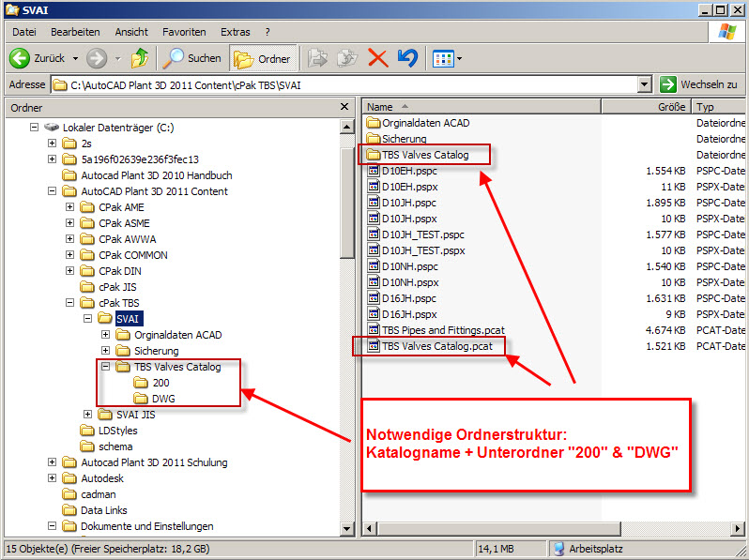The height and width of the screenshot is (560, 749).
Task: Open the Extras menu
Action: pos(235,32)
